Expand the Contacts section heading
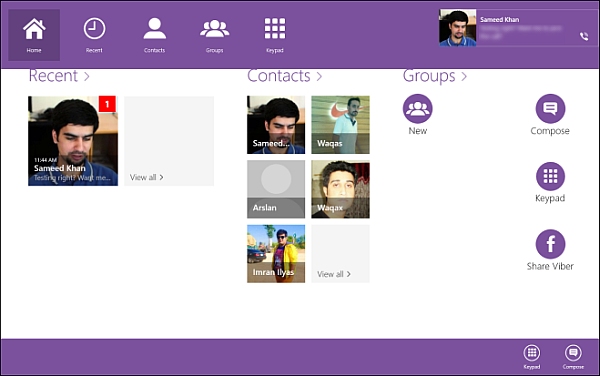 pyautogui.click(x=285, y=76)
